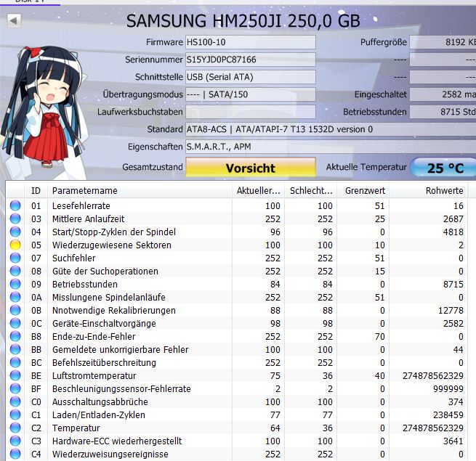Click raw value 3641 for Hardware-ECC
Screen dimensions: 476x461
pos(453,441)
